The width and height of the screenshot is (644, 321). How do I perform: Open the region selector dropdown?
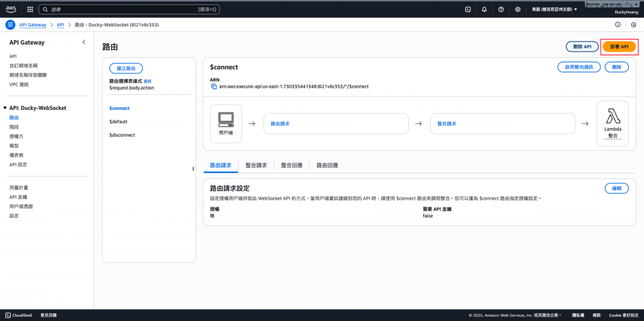tap(554, 9)
